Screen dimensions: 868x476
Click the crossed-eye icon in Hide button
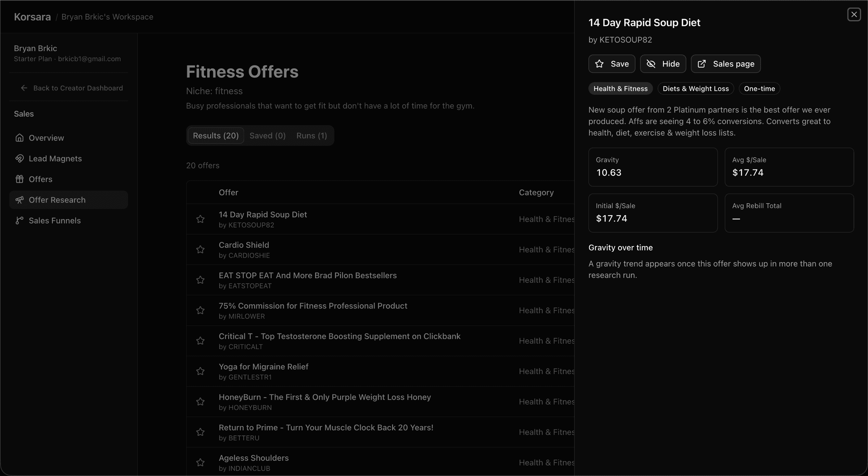click(x=651, y=64)
